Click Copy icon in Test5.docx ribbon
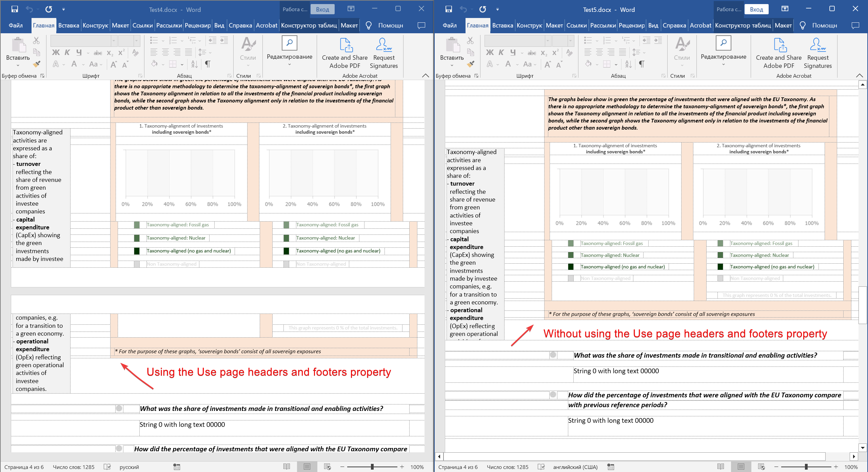 470,52
